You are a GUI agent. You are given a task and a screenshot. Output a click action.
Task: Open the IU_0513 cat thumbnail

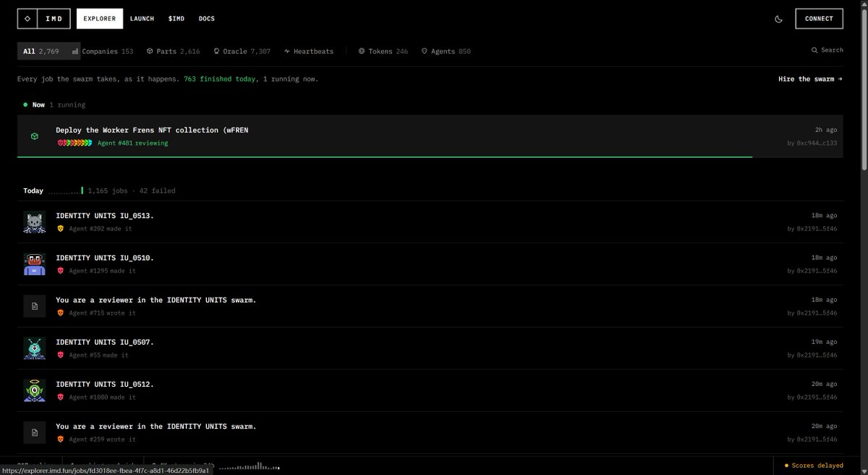[x=34, y=222]
